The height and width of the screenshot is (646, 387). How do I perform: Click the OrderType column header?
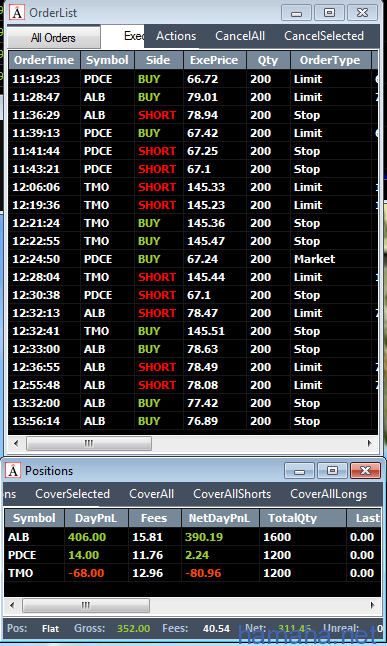point(331,60)
